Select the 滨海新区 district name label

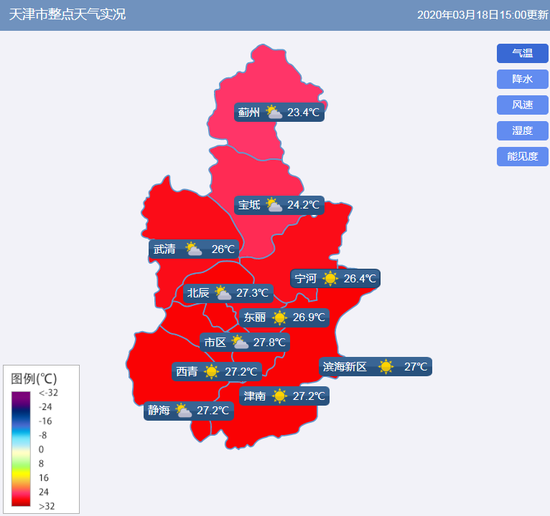[344, 367]
